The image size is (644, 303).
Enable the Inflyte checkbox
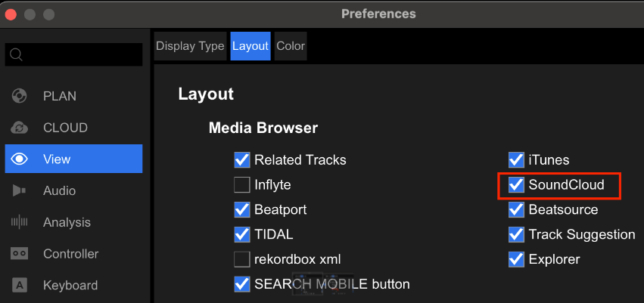[242, 184]
